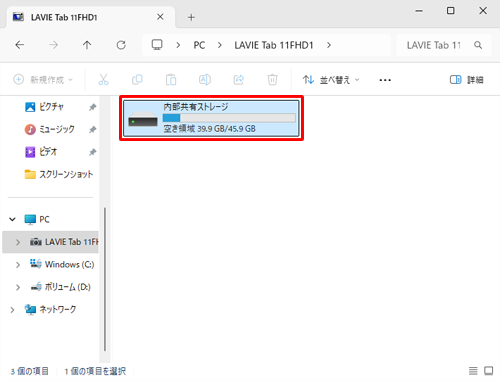This screenshot has height=380, width=500.
Task: Toggle the 詳細 details pane
Action: [x=466, y=80]
